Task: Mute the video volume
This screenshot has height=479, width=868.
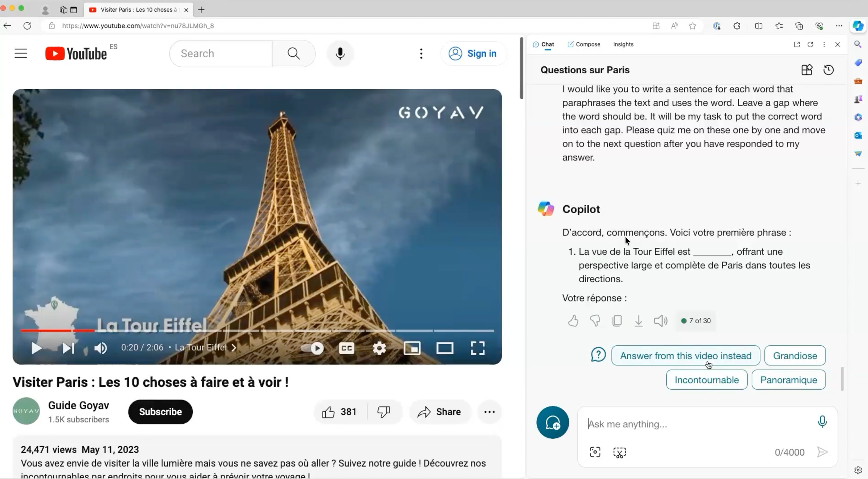Action: [x=101, y=348]
